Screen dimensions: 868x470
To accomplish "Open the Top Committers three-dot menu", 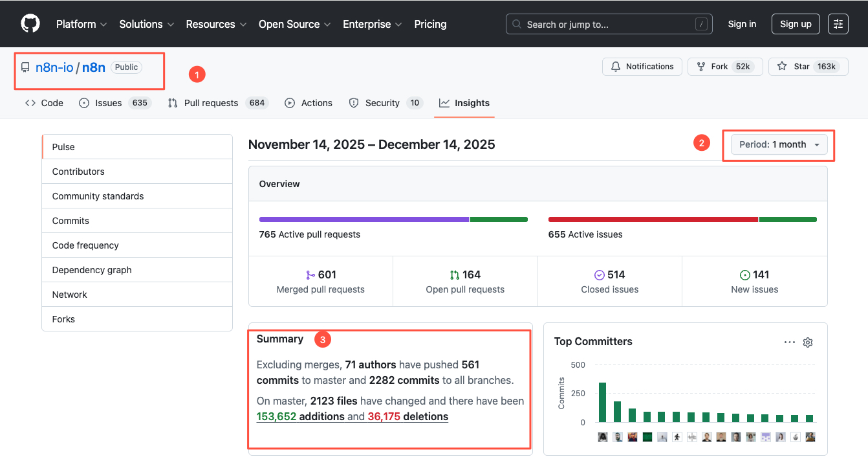I will point(790,342).
